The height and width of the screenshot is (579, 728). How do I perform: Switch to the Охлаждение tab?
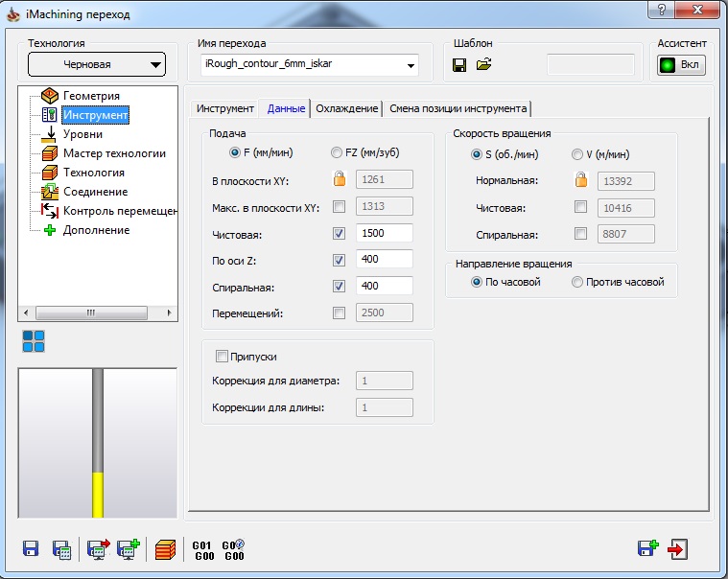(347, 108)
